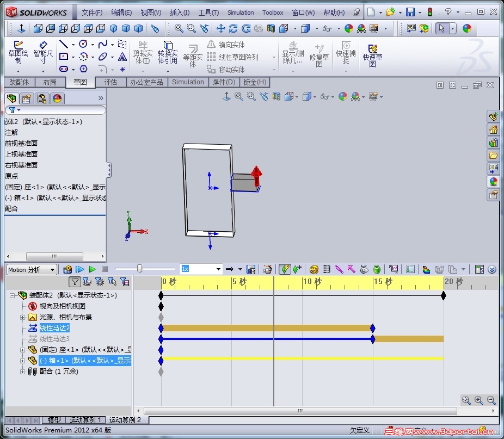The image size is (504, 439).
Task: Click the Save Animation icon
Action: coord(251,269)
